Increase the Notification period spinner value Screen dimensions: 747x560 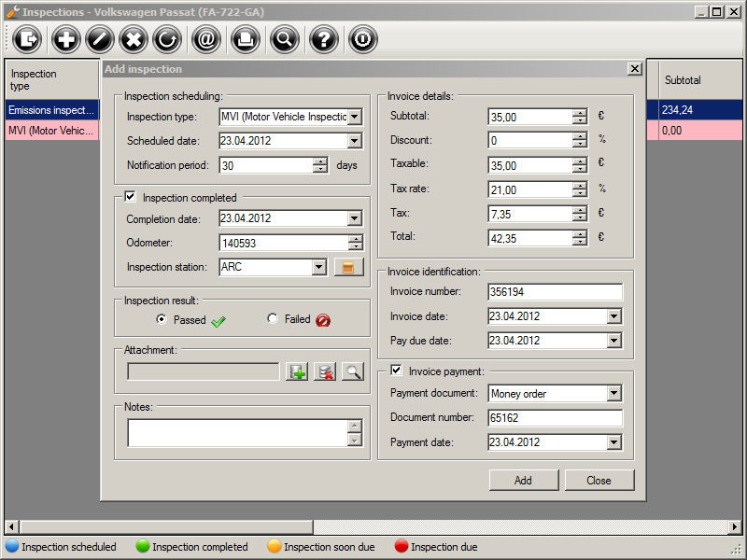click(320, 161)
